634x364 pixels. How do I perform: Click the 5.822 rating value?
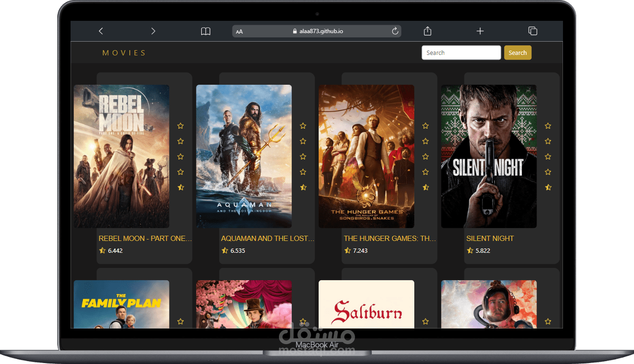(483, 251)
